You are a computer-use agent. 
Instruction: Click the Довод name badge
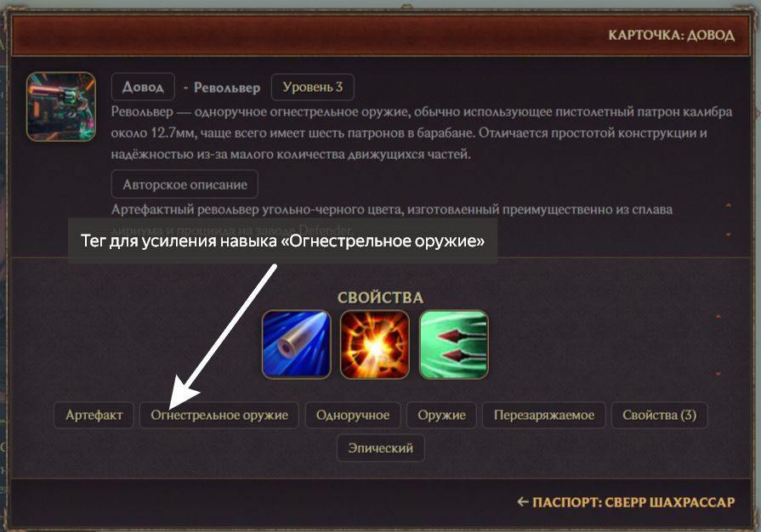[143, 87]
